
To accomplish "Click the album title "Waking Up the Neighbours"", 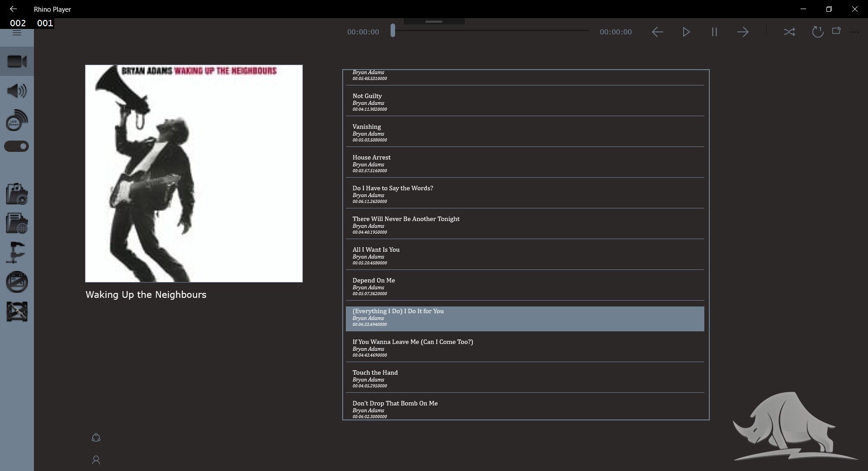I will [x=146, y=295].
